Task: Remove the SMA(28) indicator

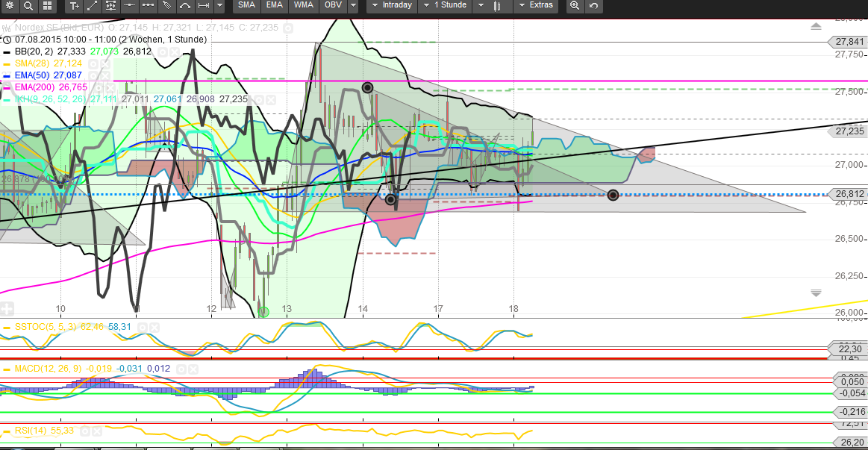Action: pos(104,63)
